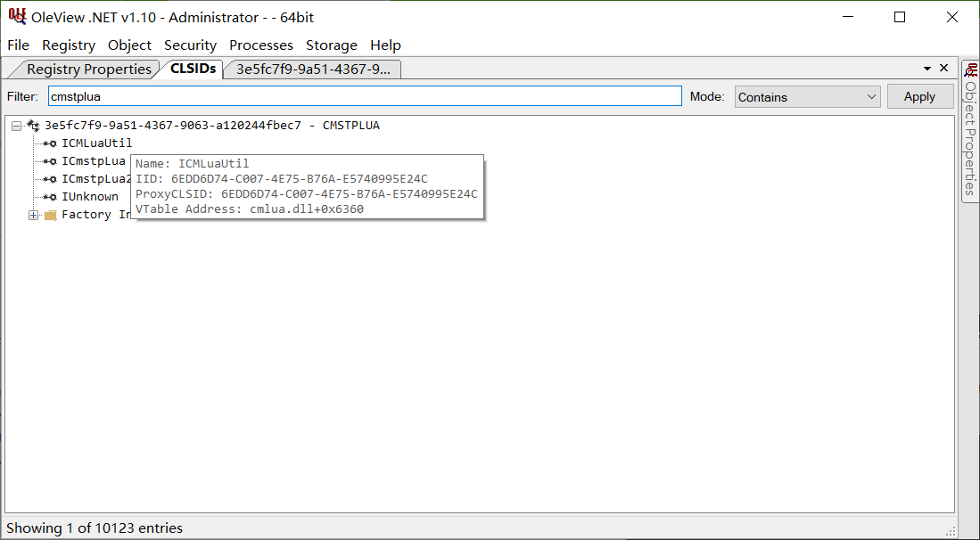Maximize the OleView .NET window
The height and width of the screenshot is (540, 980).
click(x=900, y=17)
